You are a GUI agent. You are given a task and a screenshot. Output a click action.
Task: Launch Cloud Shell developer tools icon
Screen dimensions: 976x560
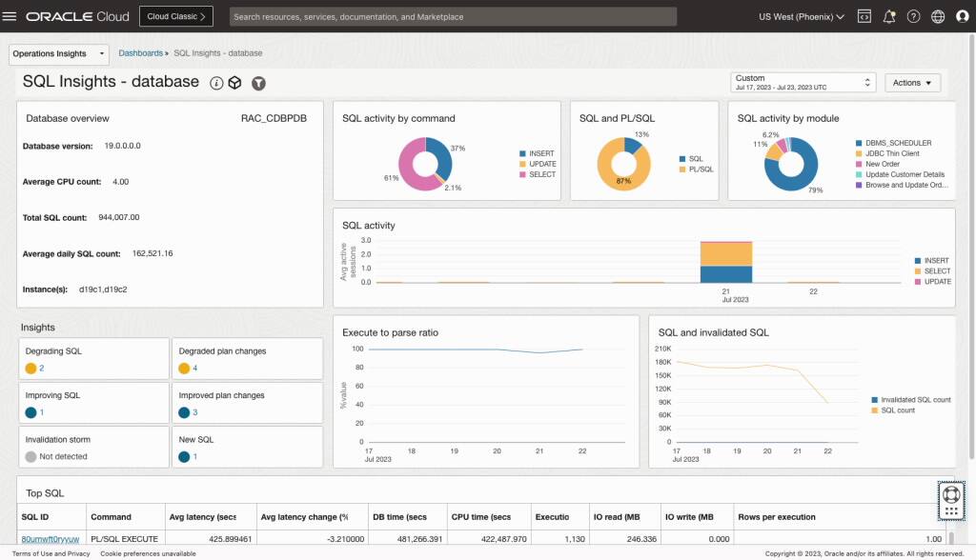(864, 16)
